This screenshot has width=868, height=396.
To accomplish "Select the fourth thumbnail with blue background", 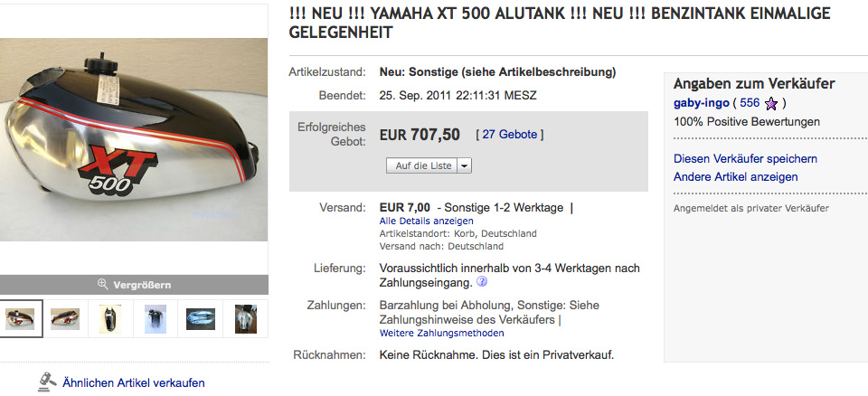I will click(x=155, y=318).
